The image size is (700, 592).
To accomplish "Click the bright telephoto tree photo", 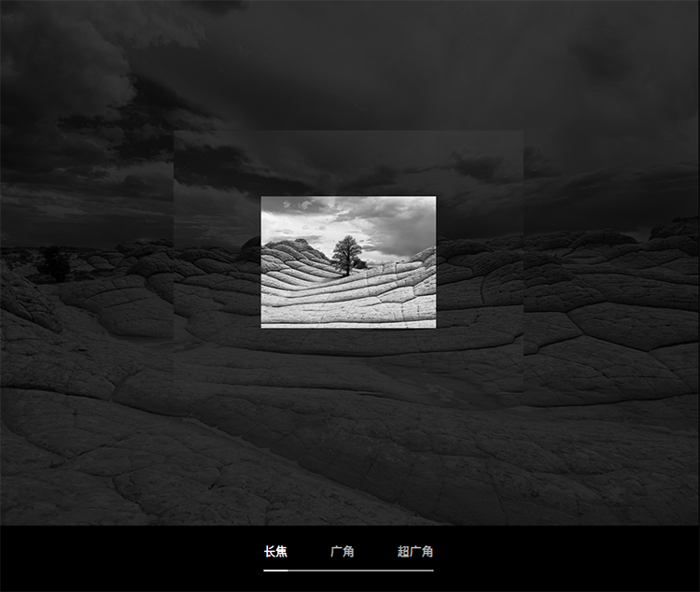I will (x=348, y=261).
